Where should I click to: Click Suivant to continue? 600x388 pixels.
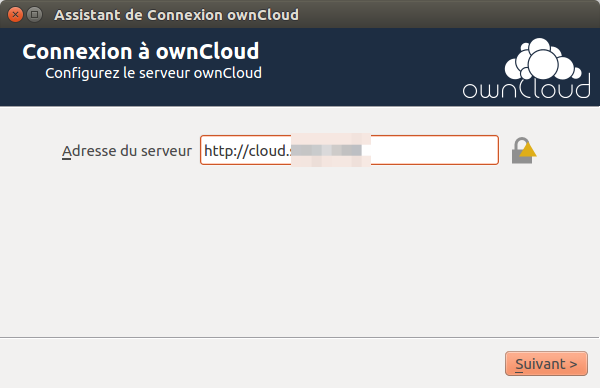[546, 364]
